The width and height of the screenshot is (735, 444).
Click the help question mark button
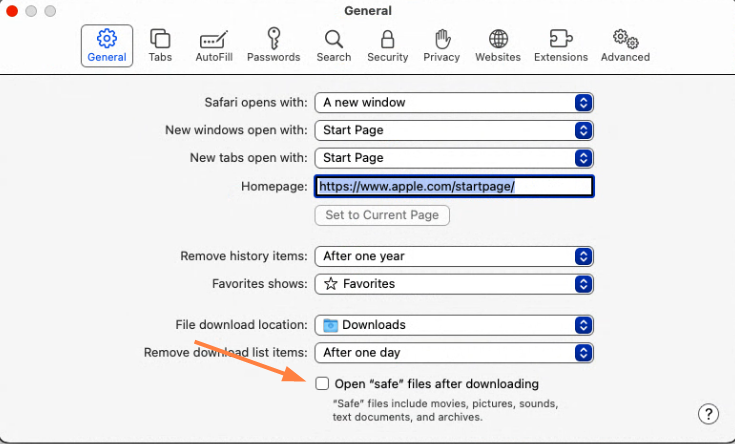pos(708,414)
